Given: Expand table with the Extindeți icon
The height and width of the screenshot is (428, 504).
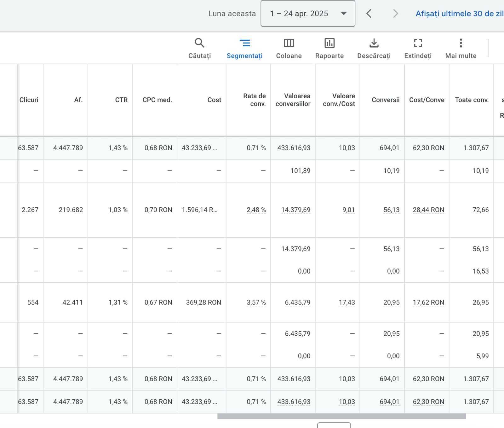Looking at the screenshot, I should pos(418,43).
